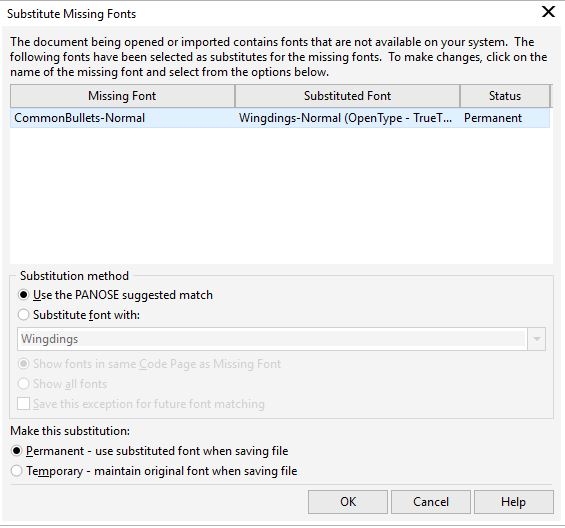Click the Permanent status cell in list
The height and width of the screenshot is (528, 565).
click(x=493, y=118)
